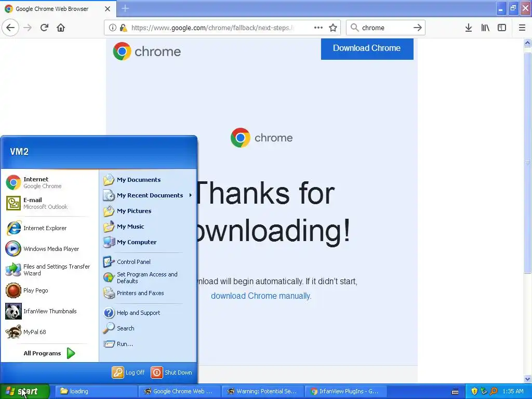
Task: Expand My Recent Documents submenu
Action: coord(148,195)
